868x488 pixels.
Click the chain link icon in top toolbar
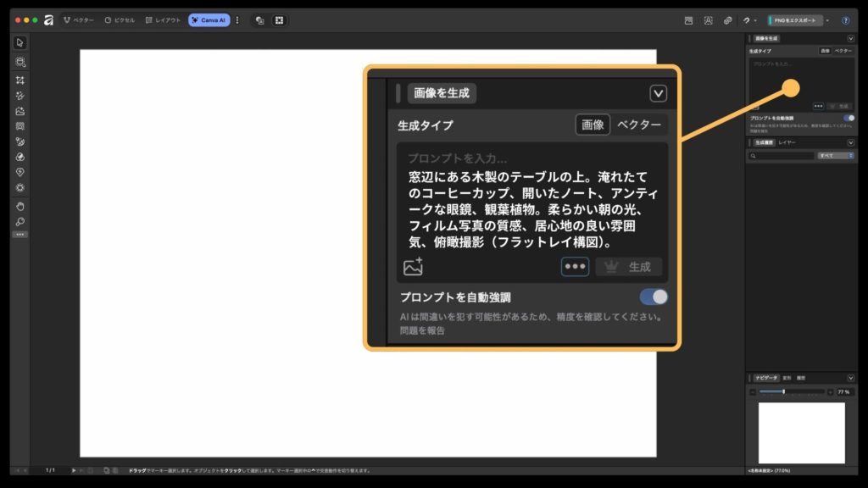(x=727, y=20)
